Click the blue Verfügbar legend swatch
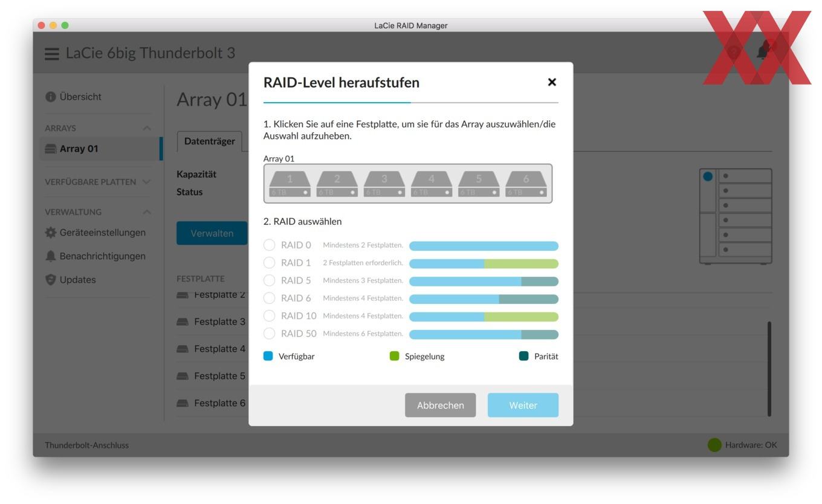The image size is (822, 504). pyautogui.click(x=268, y=356)
